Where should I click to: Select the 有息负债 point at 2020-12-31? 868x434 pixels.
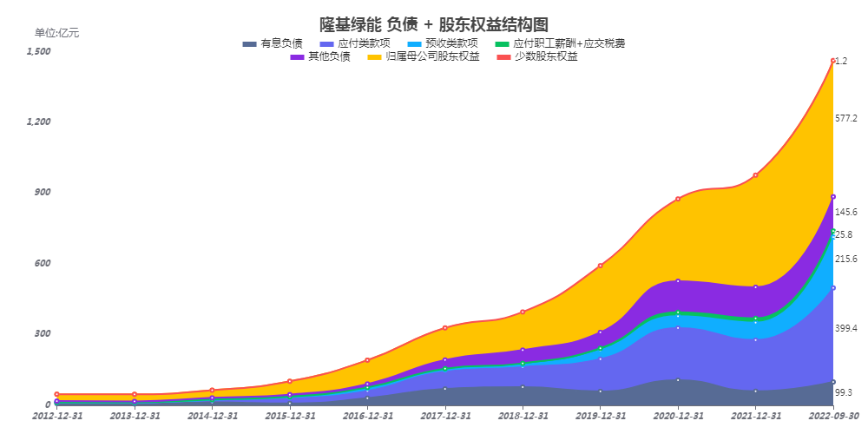click(678, 380)
